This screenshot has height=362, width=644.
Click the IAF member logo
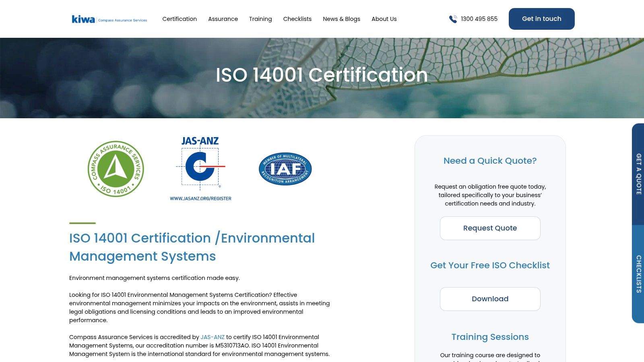285,169
